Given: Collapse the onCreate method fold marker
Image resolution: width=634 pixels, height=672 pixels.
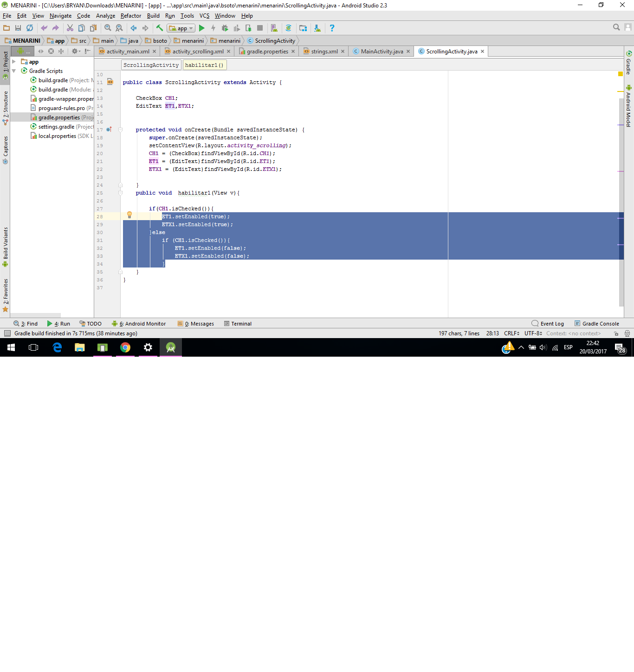Looking at the screenshot, I should click(x=120, y=130).
